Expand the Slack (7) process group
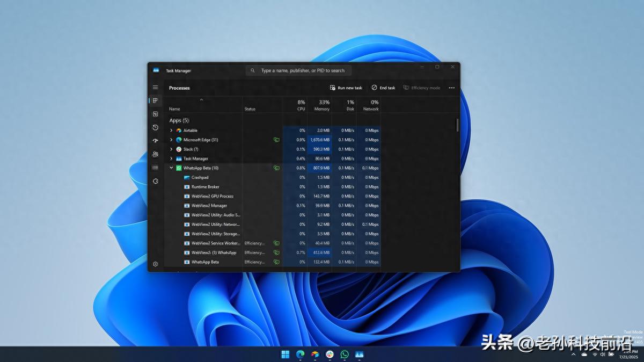This screenshot has height=362, width=644. pyautogui.click(x=171, y=149)
